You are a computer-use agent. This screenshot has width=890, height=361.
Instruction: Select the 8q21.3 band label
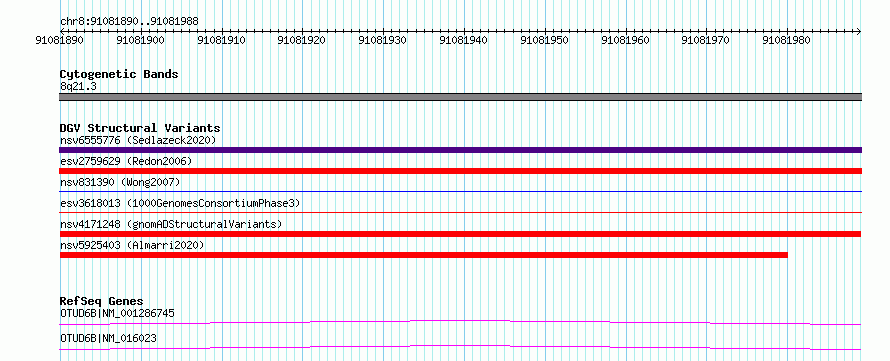point(77,87)
